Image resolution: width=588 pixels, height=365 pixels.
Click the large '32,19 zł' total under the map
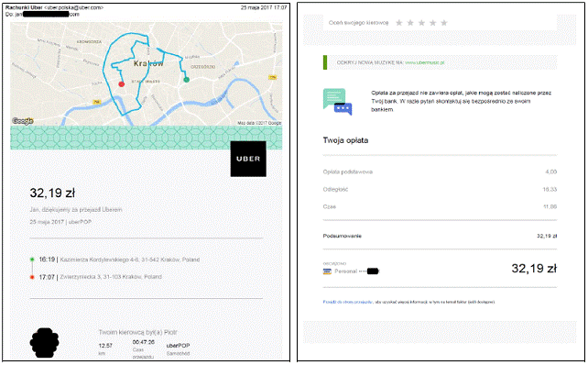52,193
